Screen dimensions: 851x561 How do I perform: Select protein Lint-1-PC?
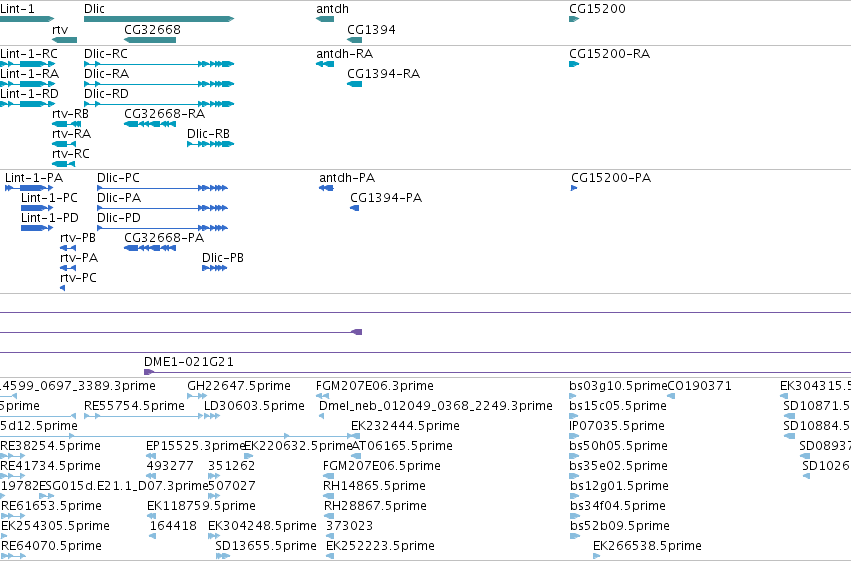tap(37, 208)
